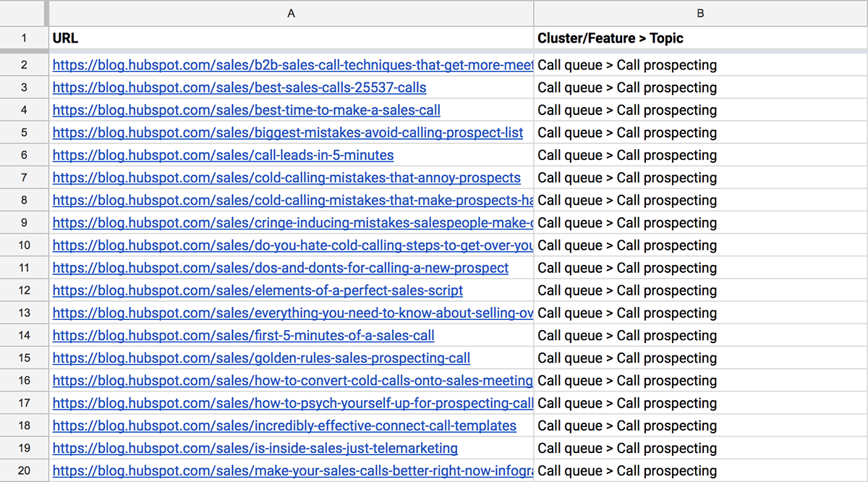The image size is (868, 482).
Task: Select row 3 via its row number
Action: click(24, 88)
